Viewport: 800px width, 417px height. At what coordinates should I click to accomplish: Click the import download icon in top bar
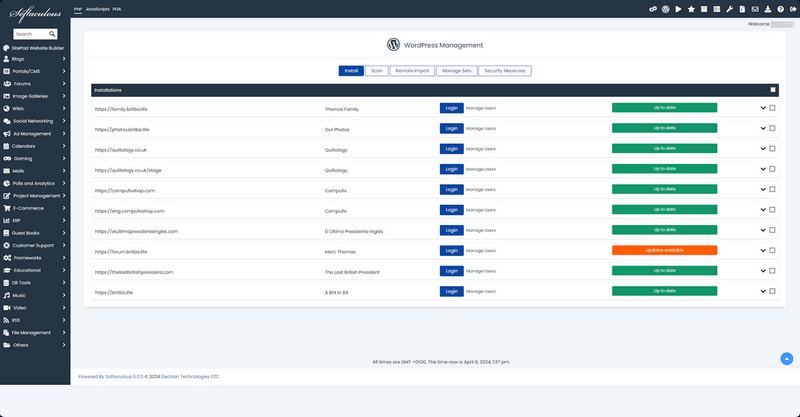pyautogui.click(x=767, y=9)
